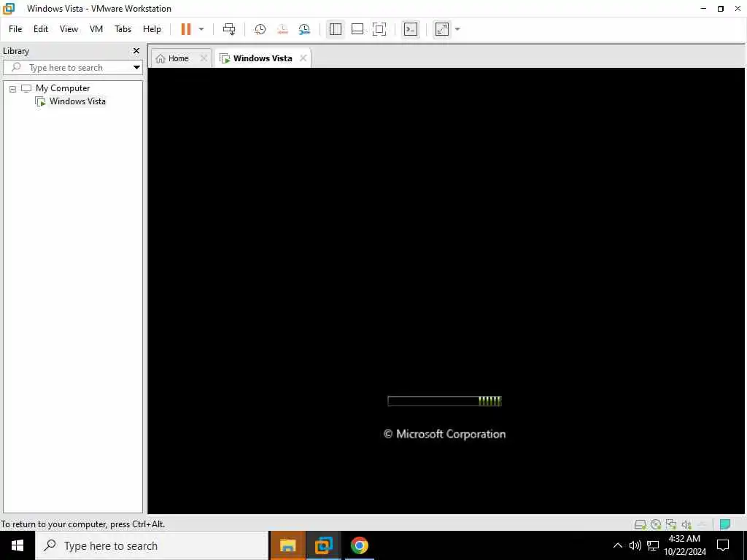Revert the VM to its snapshot
Screen dimensions: 747x560
(282, 29)
